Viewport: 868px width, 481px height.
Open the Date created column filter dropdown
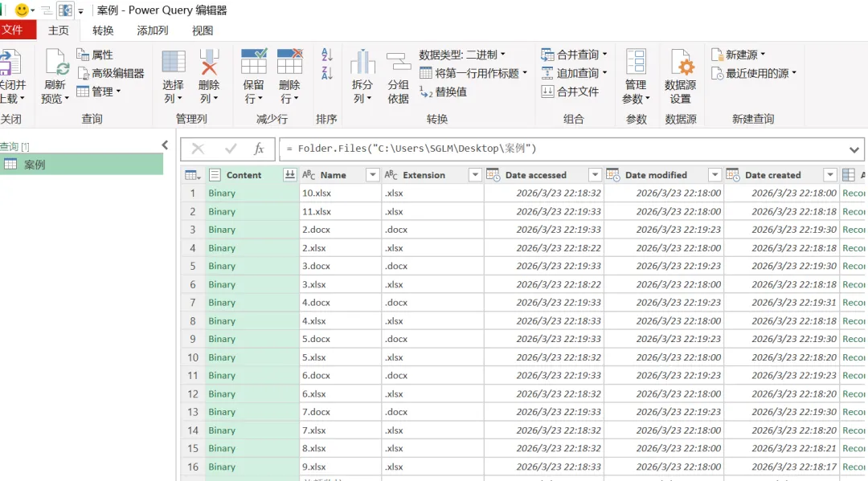(829, 175)
